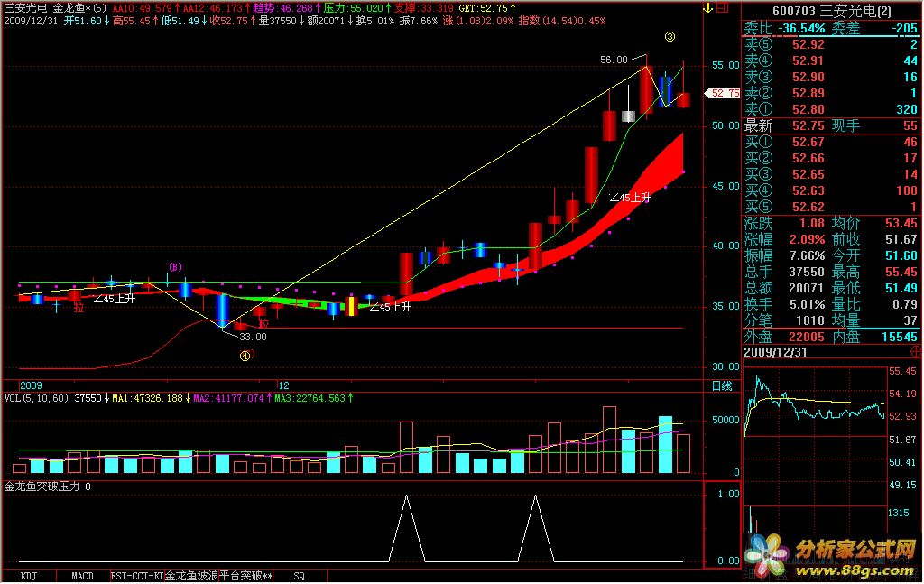The image size is (924, 584).
Task: Click the 买① bid price 52.67 row
Action: point(830,142)
